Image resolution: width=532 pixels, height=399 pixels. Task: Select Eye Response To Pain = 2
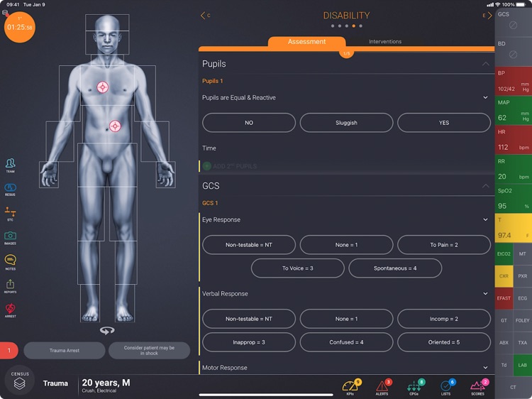pos(444,245)
